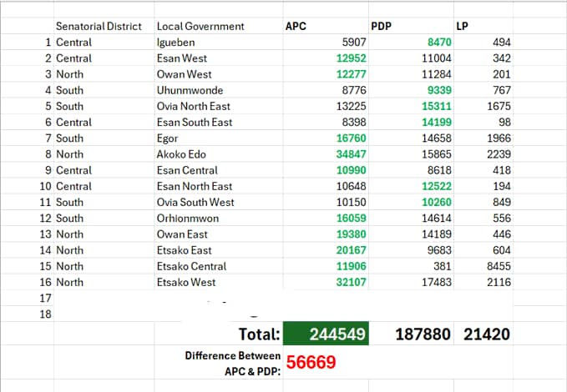Image resolution: width=567 pixels, height=392 pixels.
Task: Select the Igueben local government cell
Action: pyautogui.click(x=219, y=42)
